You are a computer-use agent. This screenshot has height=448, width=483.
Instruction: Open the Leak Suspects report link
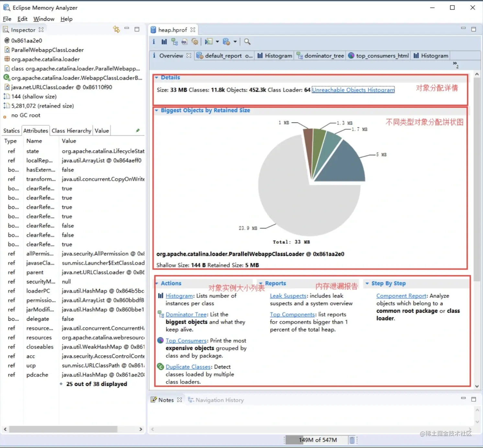point(288,296)
